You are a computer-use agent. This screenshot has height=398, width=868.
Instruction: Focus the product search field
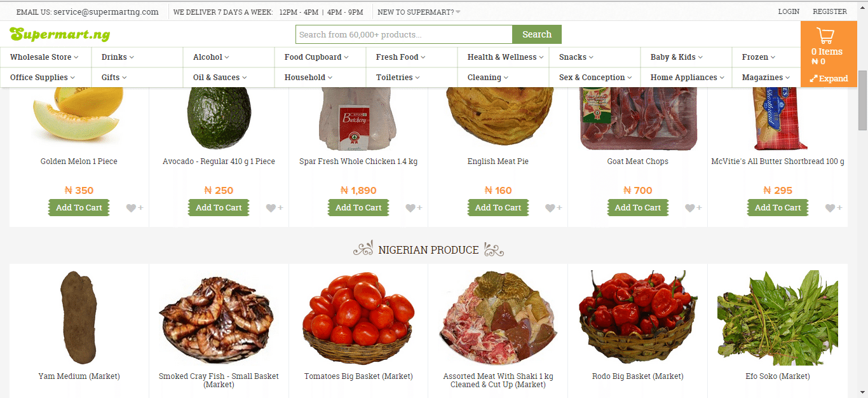(x=404, y=34)
